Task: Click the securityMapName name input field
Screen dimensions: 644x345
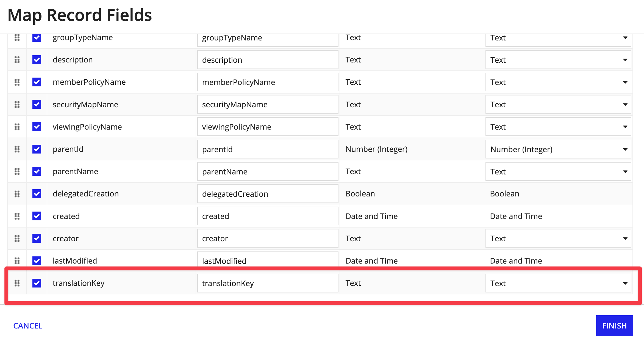Action: 267,105
